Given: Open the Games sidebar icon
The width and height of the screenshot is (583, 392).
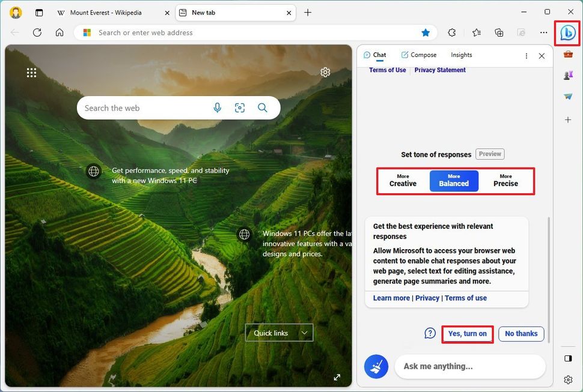Looking at the screenshot, I should (x=567, y=74).
